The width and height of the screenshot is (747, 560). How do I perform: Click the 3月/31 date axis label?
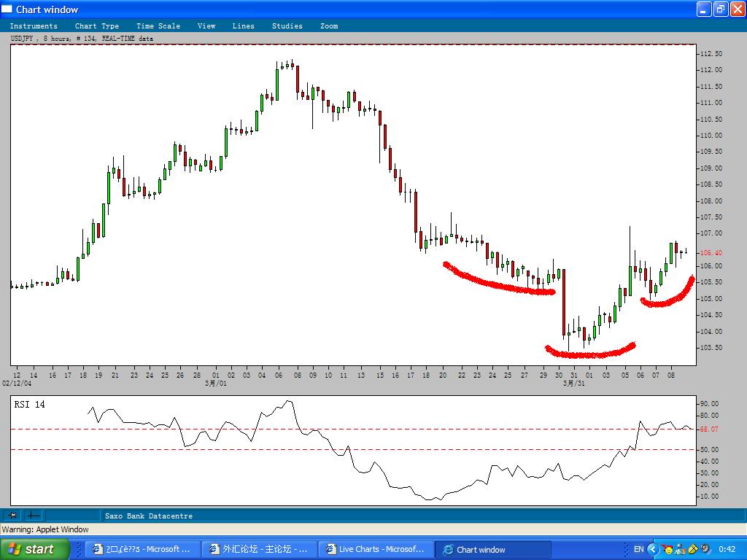(573, 383)
